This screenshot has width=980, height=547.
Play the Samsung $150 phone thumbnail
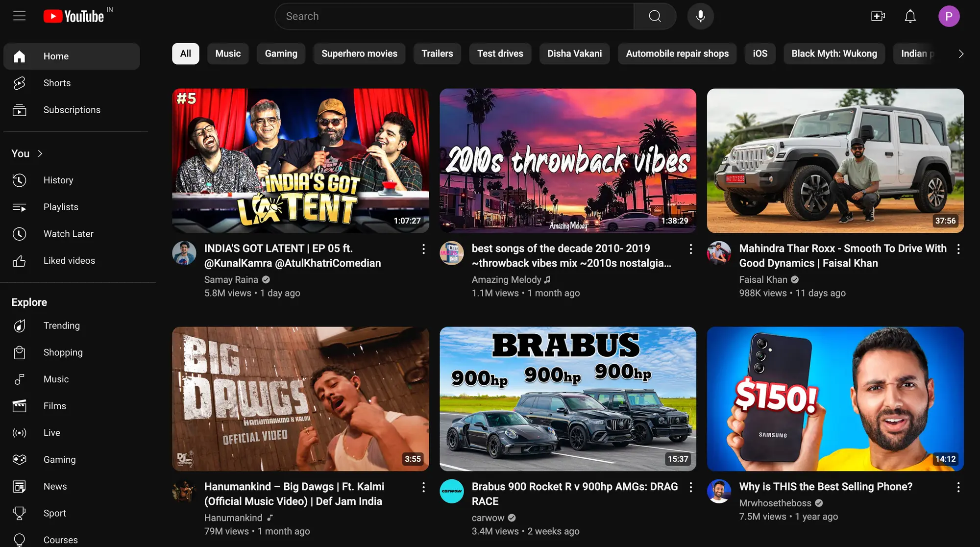tap(835, 399)
